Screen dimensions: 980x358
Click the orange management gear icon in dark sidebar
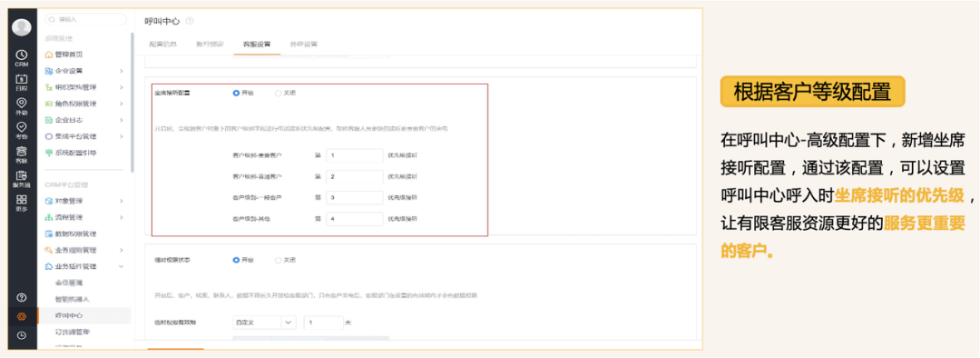click(22, 317)
